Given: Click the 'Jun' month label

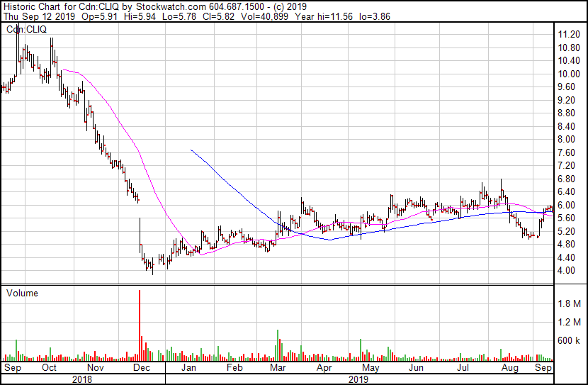Looking at the screenshot, I should 416,368.
